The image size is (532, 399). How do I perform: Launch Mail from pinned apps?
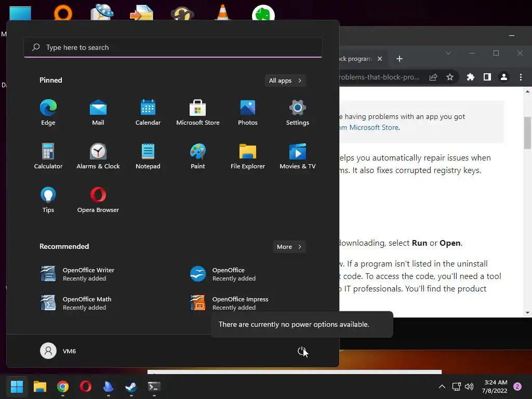pos(98,113)
